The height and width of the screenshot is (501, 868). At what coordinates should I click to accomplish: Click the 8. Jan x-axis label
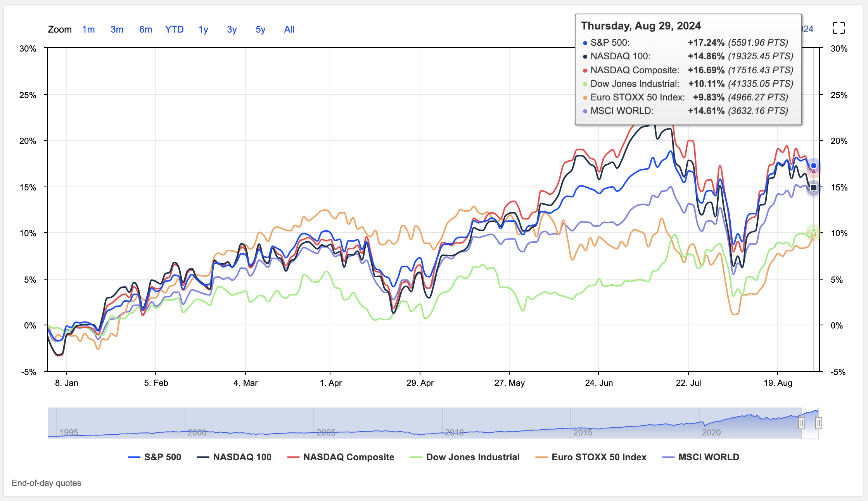pyautogui.click(x=67, y=383)
